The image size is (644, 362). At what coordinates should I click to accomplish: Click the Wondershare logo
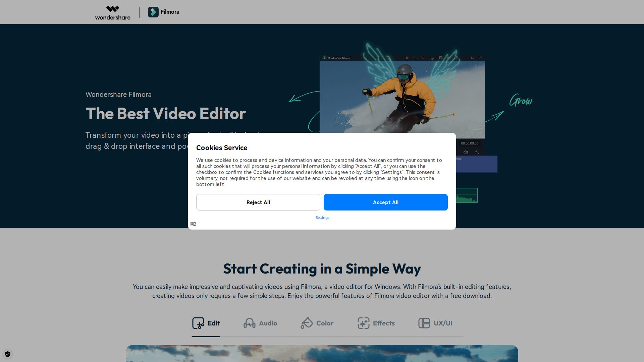click(113, 13)
